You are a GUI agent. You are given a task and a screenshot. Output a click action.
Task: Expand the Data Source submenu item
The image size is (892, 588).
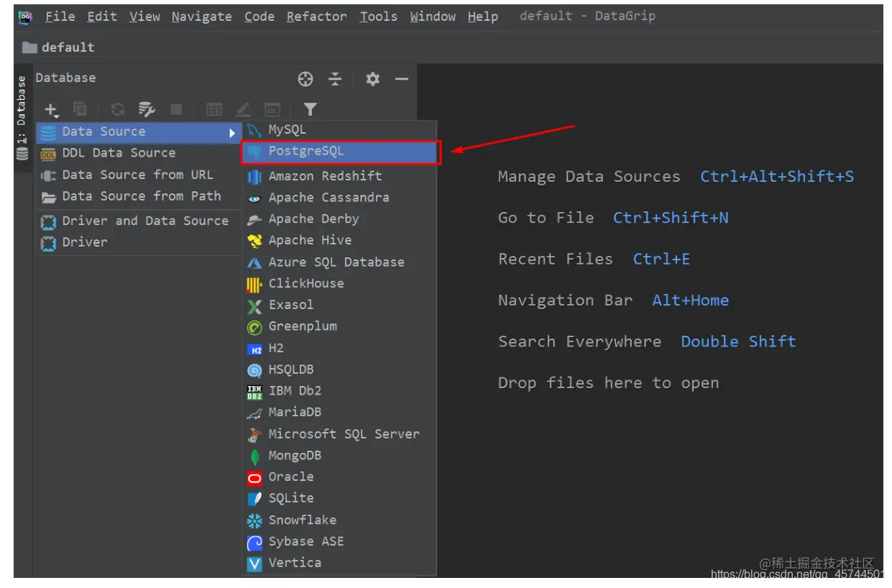point(139,132)
